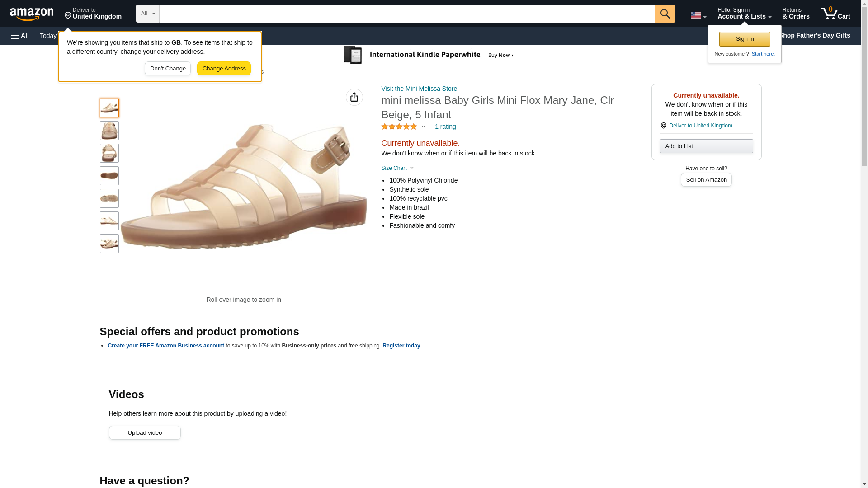Open the All hamburger menu

(20, 36)
